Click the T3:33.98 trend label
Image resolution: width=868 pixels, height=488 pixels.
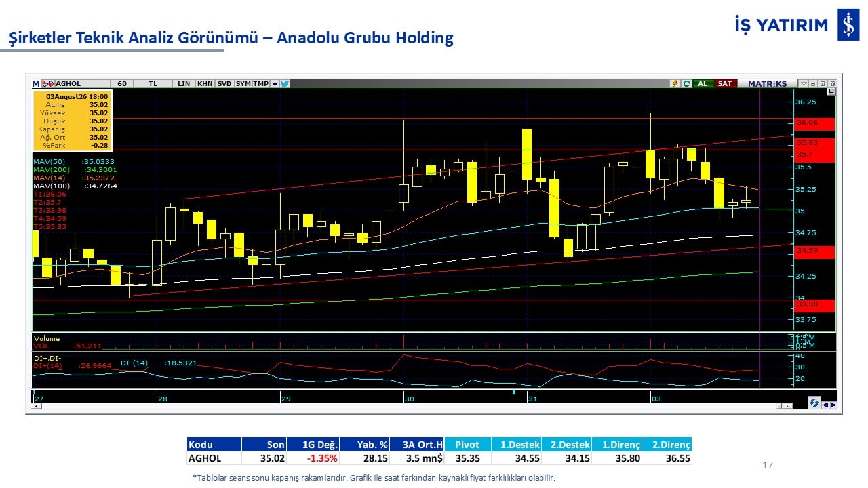click(50, 211)
